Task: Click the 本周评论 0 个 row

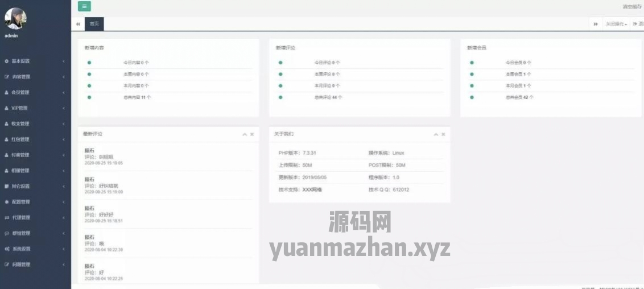Action: pos(360,75)
